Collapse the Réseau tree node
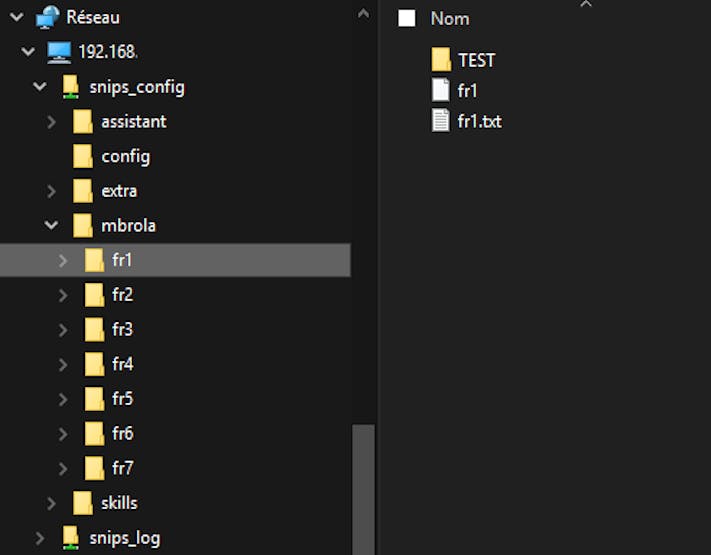711x555 pixels. tap(17, 17)
